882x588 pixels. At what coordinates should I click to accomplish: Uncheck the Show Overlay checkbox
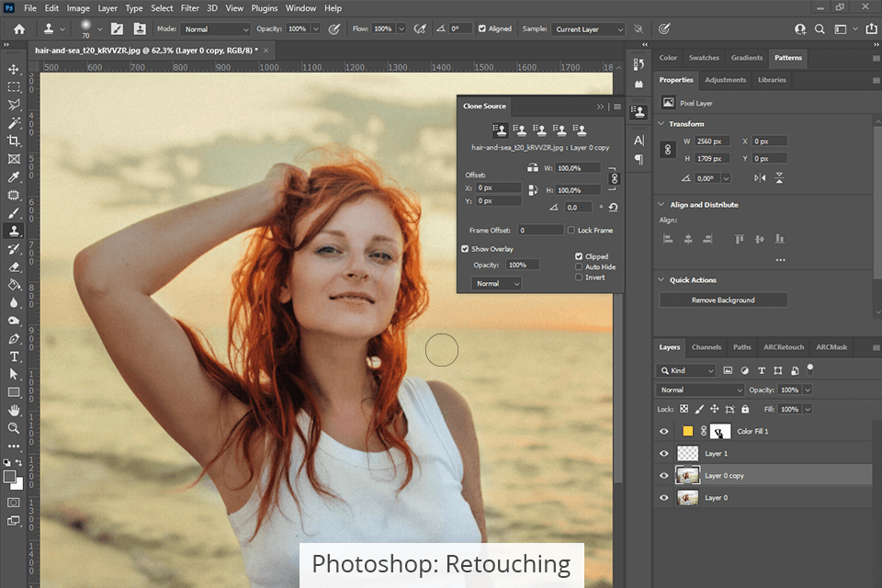[465, 249]
